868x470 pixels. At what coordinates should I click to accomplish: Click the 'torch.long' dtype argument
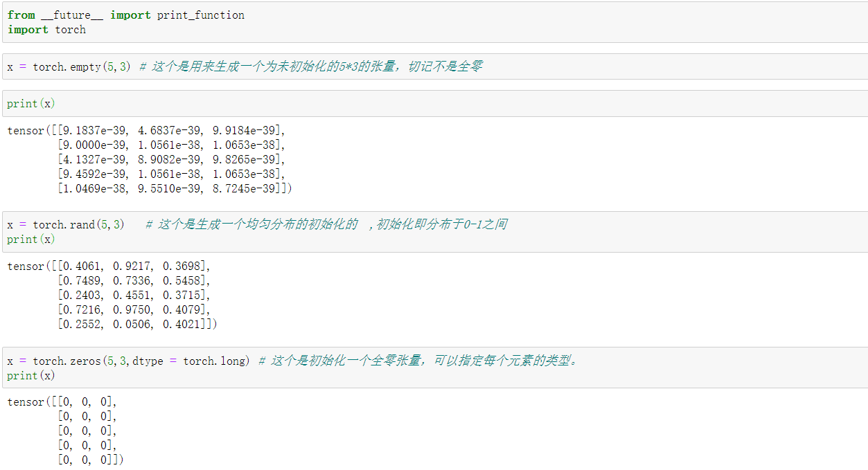(x=213, y=361)
